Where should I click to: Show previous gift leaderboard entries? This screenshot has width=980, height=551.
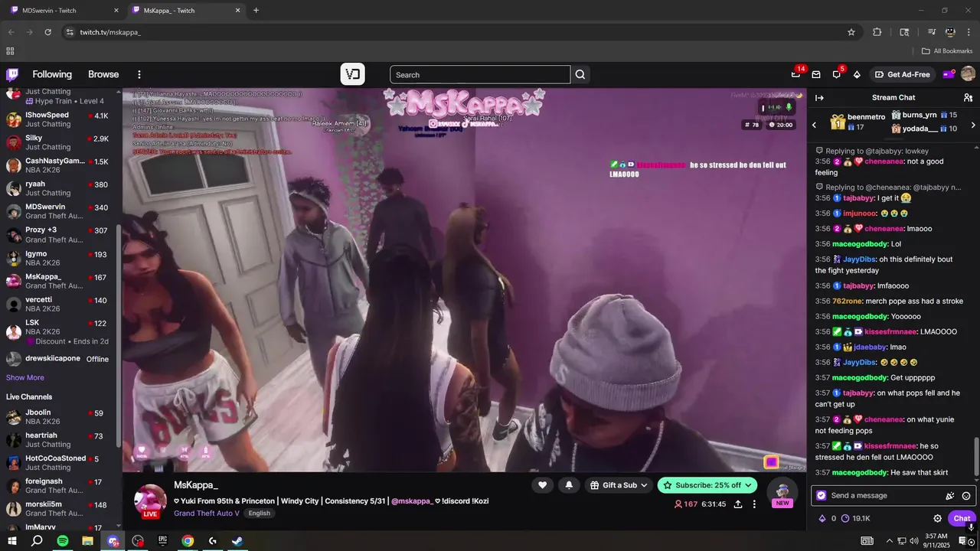tap(814, 125)
